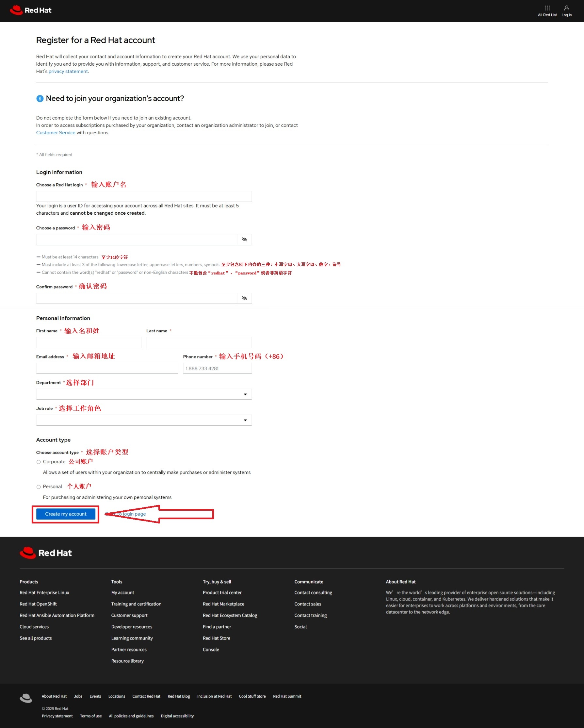Open Terms of use link
The image size is (584, 728).
coord(91,716)
